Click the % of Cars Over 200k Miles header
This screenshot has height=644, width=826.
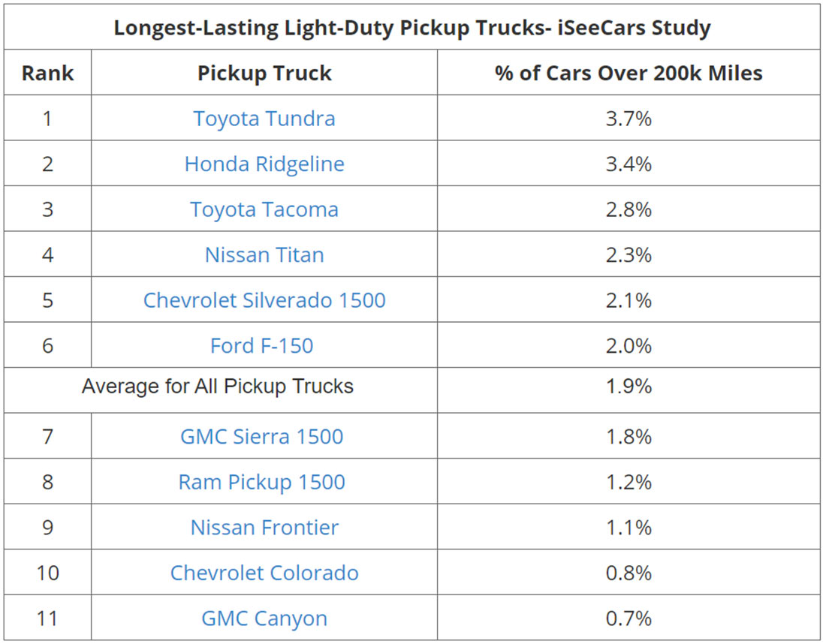(629, 73)
